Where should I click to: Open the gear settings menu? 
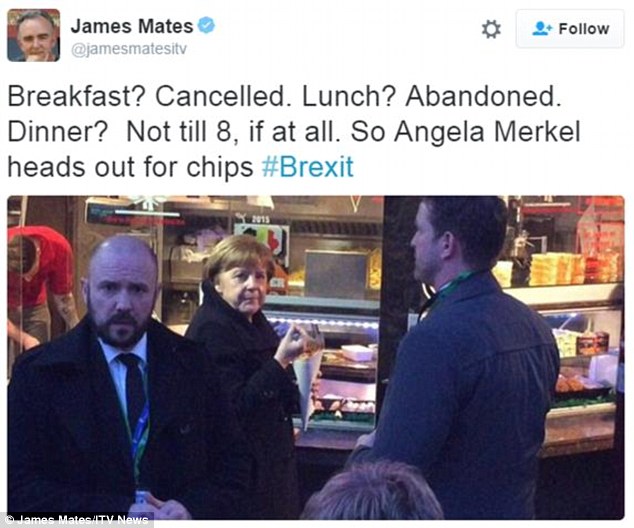point(491,30)
